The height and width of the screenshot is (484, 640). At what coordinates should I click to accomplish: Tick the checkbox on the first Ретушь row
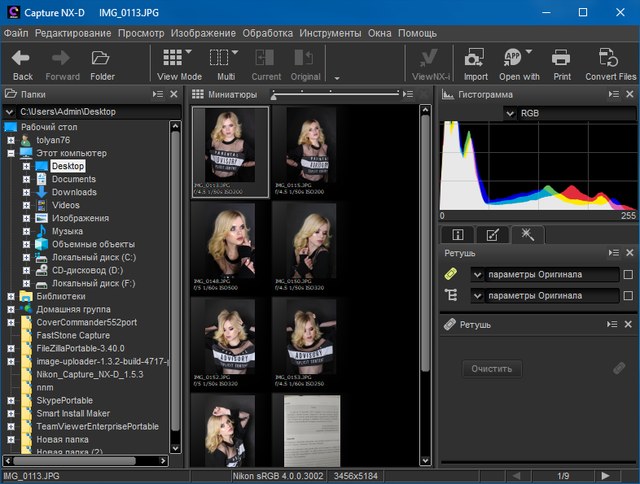tap(627, 275)
